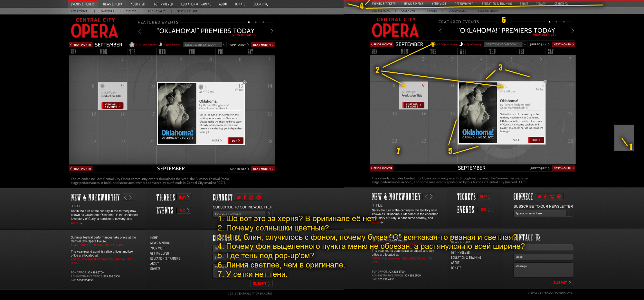The width and height of the screenshot is (644, 300).
Task: Go to Calendar sub-navigation tab in right mockup
Action: [408, 11]
